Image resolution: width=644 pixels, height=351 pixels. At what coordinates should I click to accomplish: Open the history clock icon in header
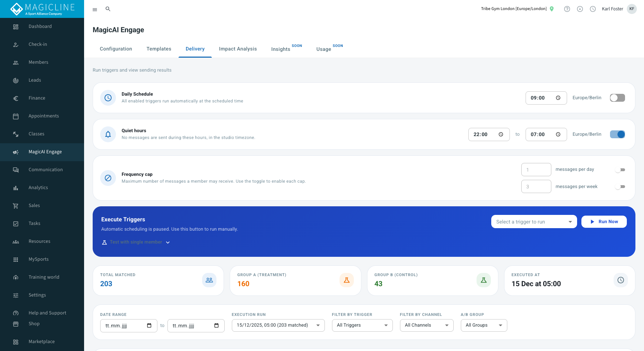point(593,9)
